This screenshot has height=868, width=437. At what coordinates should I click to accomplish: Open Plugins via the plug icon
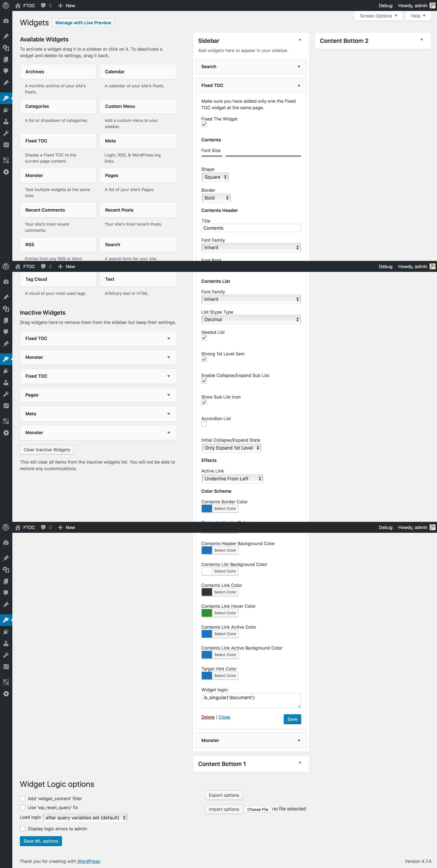click(6, 110)
